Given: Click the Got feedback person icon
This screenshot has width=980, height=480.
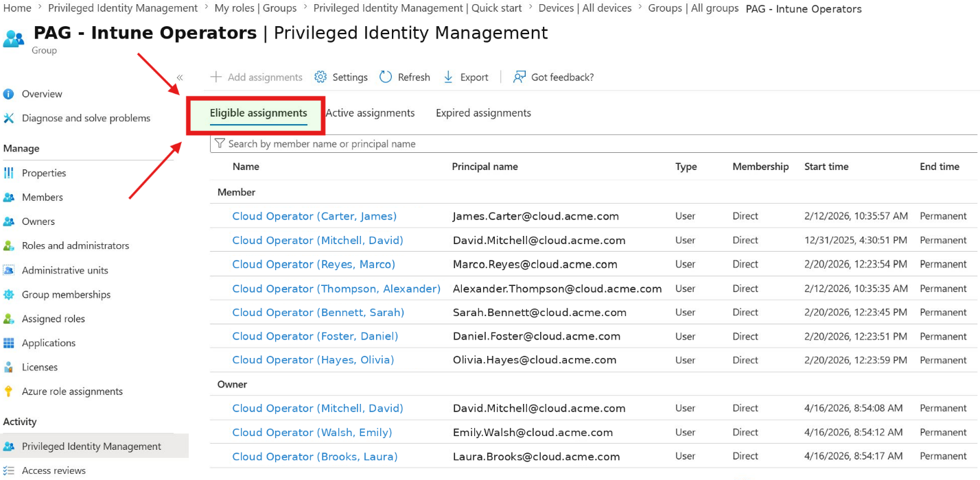Looking at the screenshot, I should point(520,77).
